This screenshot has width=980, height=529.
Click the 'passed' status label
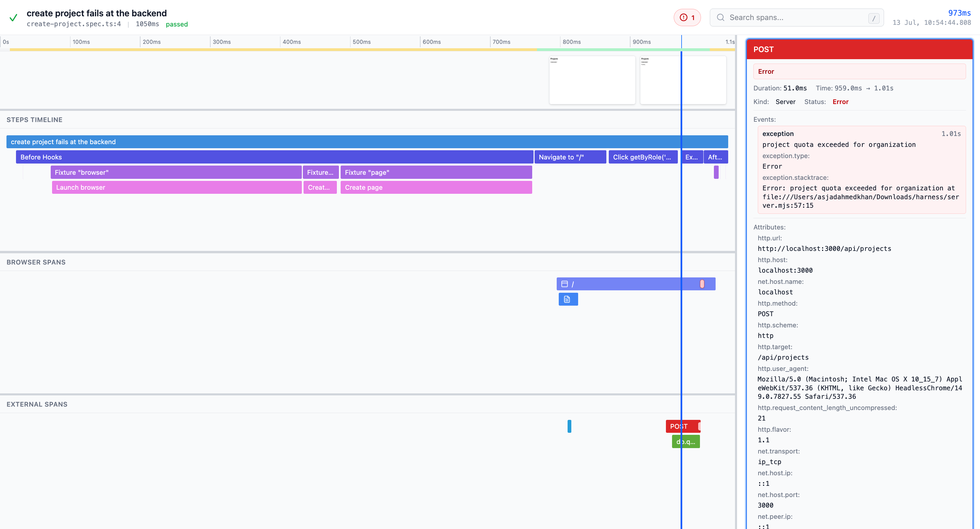pyautogui.click(x=177, y=24)
